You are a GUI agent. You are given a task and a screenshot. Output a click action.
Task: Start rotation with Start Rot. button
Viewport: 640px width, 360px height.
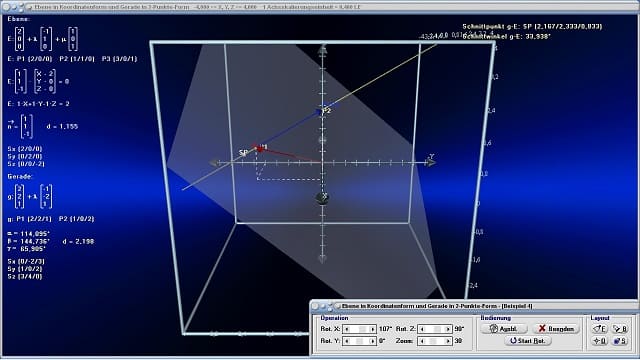tap(527, 340)
